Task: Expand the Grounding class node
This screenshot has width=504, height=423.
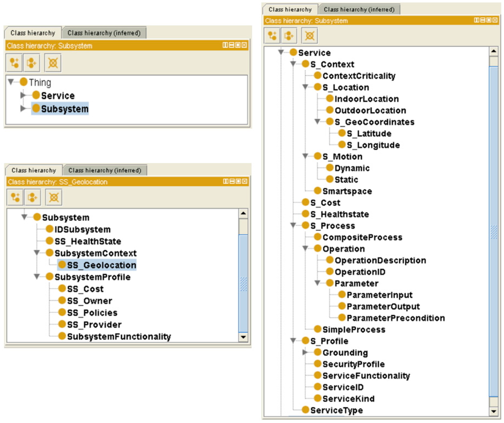Action: click(x=305, y=353)
